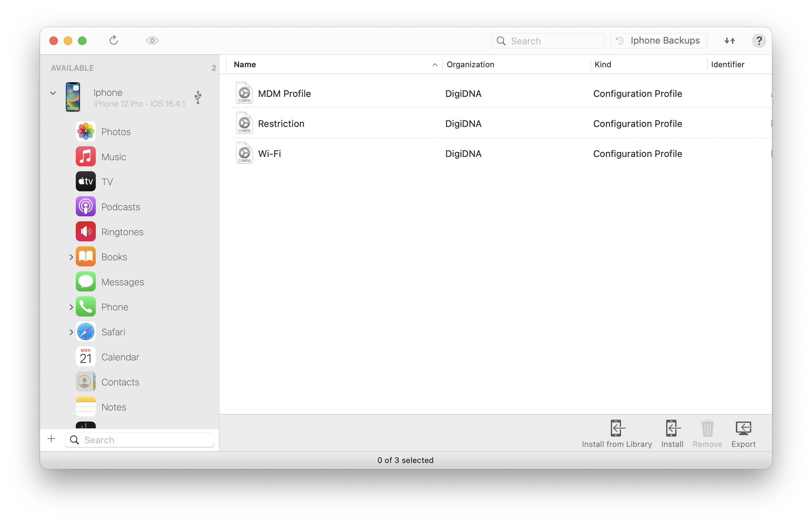
Task: Click the USB connection icon
Action: (x=198, y=97)
